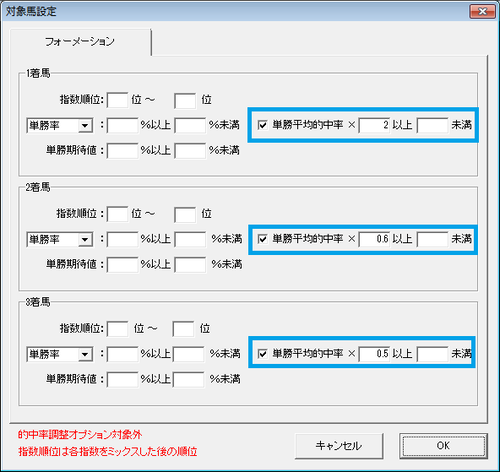
Task: Click 2着馬 multiplier field showing 0.6
Action: pos(374,239)
